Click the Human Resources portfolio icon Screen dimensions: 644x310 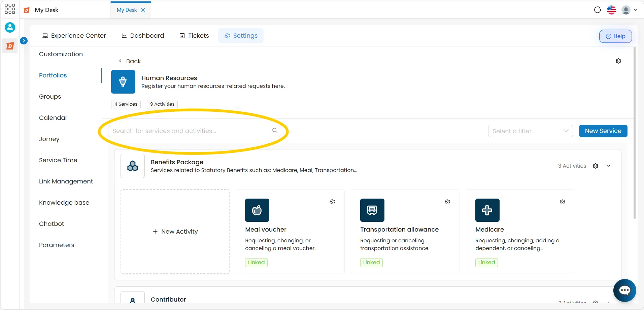(x=123, y=82)
